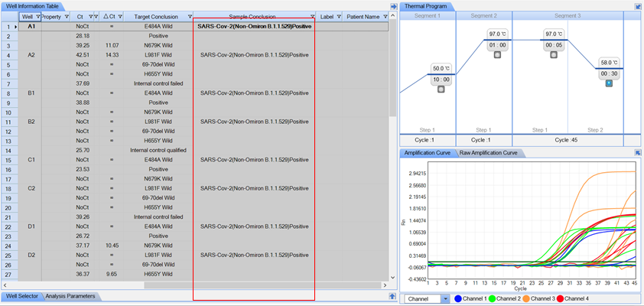Open the Sample Conclusion filter dropdown

[312, 16]
